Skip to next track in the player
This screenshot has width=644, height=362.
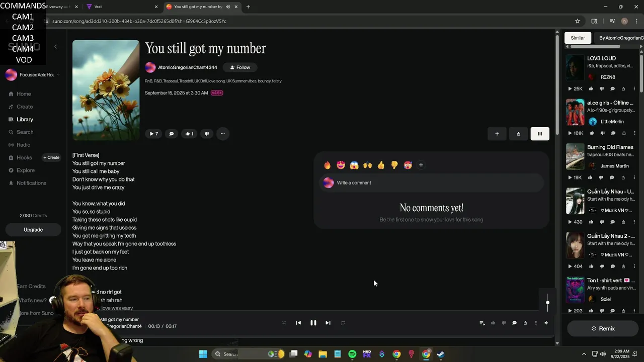click(x=328, y=323)
